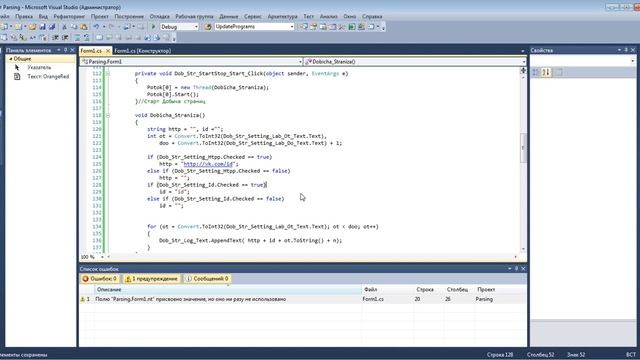
Task: Toggle the errors filter 'Ошибок: 0'
Action: 100,279
